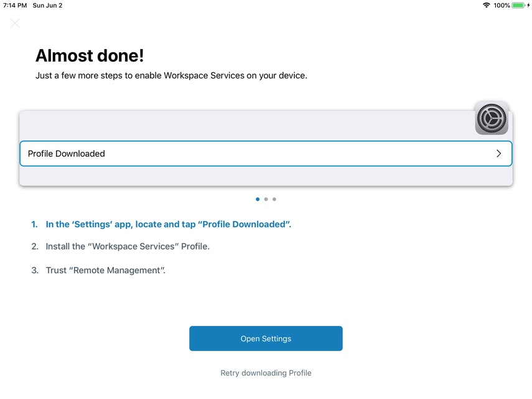Image resolution: width=532 pixels, height=399 pixels.
Task: Tap the Workspace Services subtitle text
Action: 171,76
